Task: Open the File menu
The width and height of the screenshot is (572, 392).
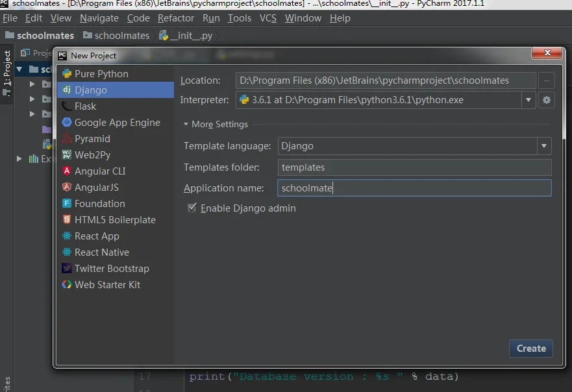Action: click(x=10, y=18)
